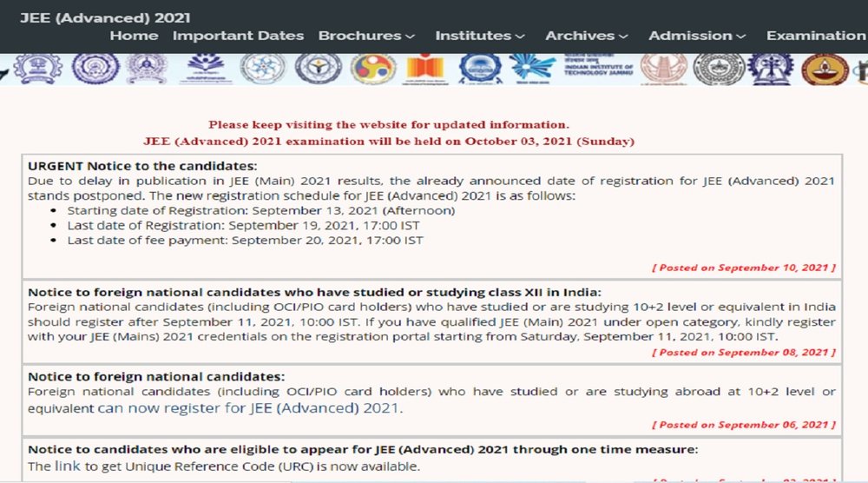Open the Admission dropdown menu
The width and height of the screenshot is (868, 483).
(x=697, y=36)
